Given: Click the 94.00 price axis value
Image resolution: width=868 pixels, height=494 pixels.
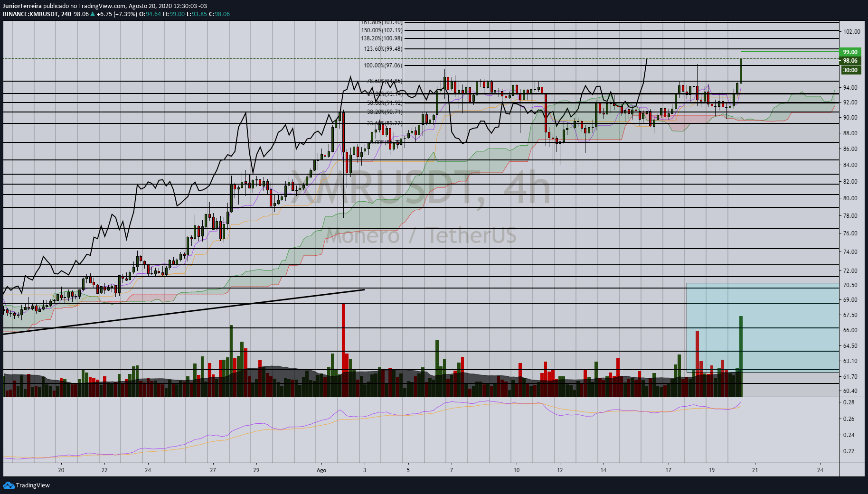Looking at the screenshot, I should (x=850, y=88).
